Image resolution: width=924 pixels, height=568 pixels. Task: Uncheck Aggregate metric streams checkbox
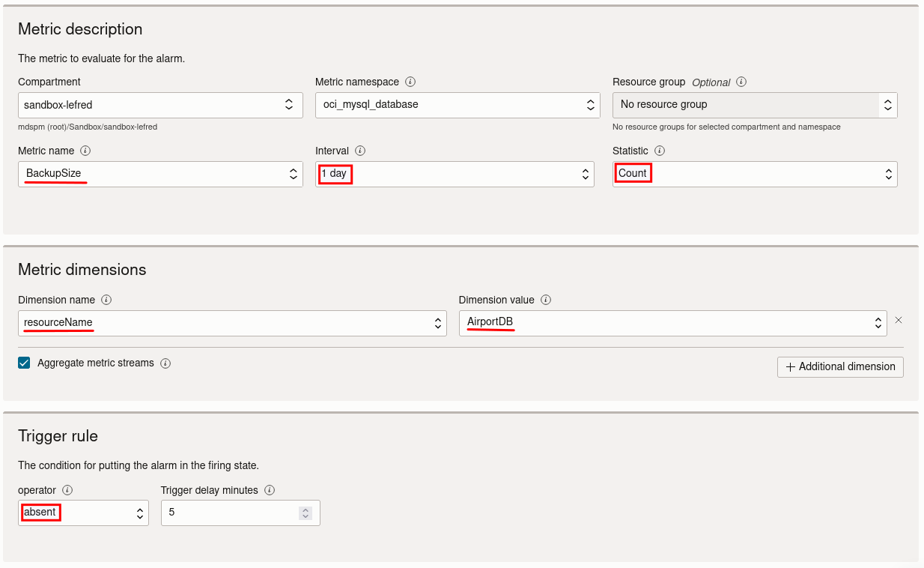(x=24, y=363)
